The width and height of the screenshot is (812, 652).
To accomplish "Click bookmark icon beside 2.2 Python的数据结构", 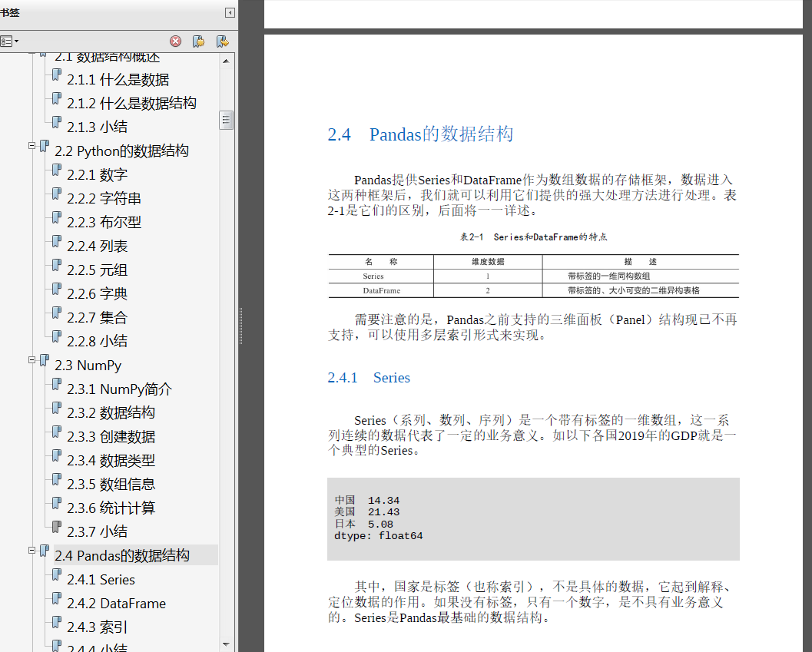I will tap(45, 146).
